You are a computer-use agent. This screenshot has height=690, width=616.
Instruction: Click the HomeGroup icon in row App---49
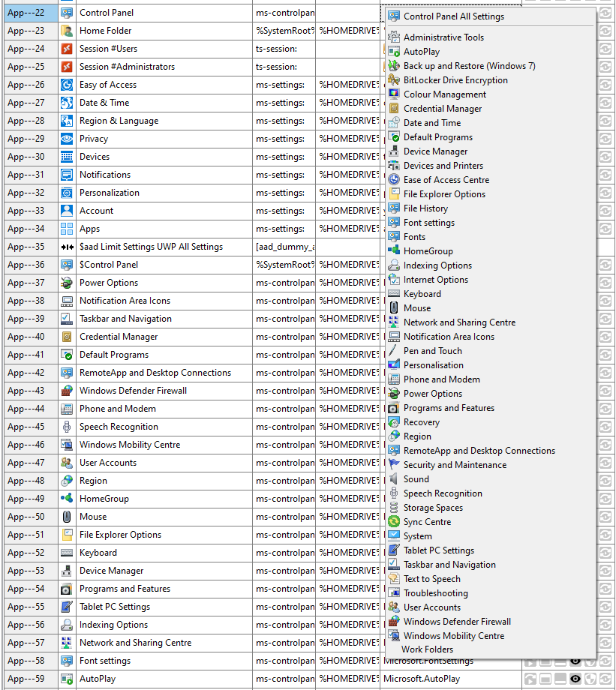click(x=67, y=499)
